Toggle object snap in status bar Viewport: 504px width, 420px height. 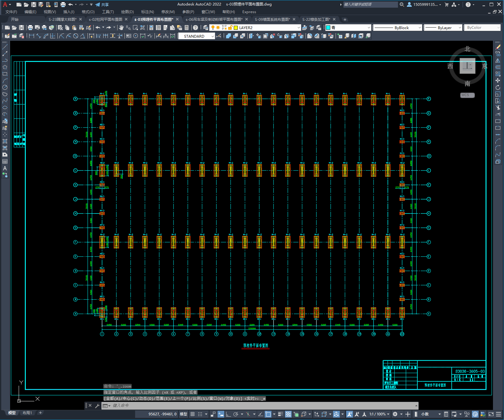[x=268, y=414]
